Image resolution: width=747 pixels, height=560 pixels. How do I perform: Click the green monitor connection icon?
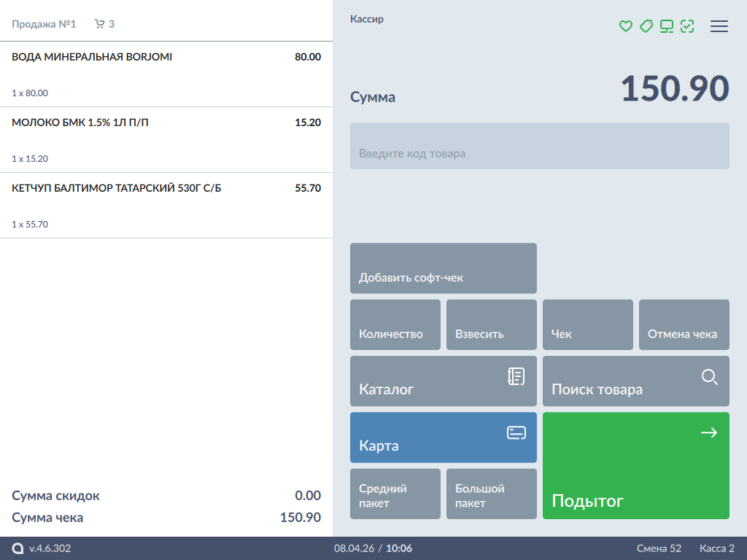coord(666,26)
